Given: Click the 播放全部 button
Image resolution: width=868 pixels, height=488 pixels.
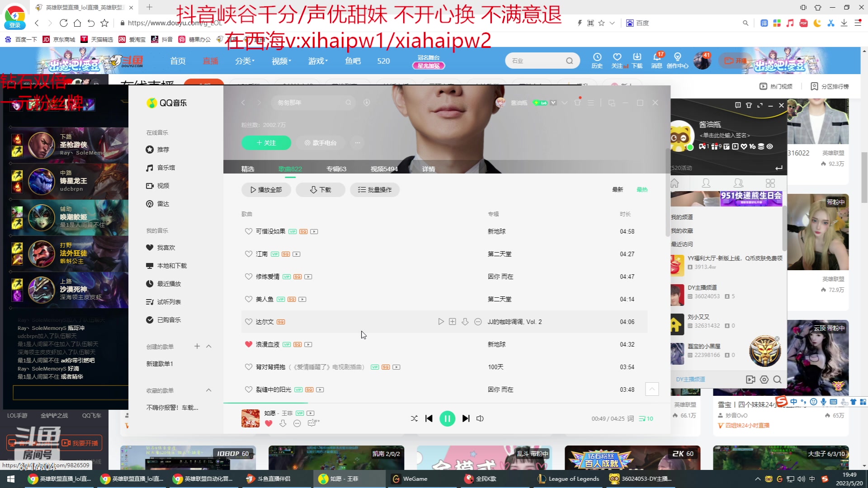Looking at the screenshot, I should [x=266, y=190].
